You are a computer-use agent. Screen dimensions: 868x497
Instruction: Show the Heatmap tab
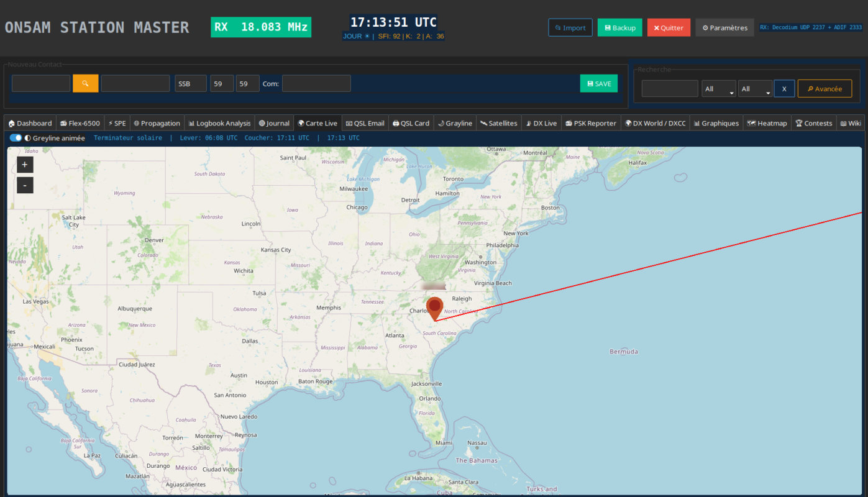pyautogui.click(x=767, y=123)
